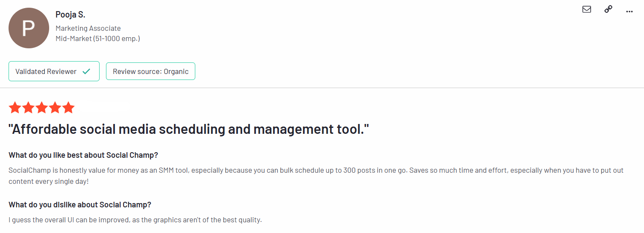Click the 'Review source: Organic' badge
Image resolution: width=644 pixels, height=233 pixels.
click(150, 71)
